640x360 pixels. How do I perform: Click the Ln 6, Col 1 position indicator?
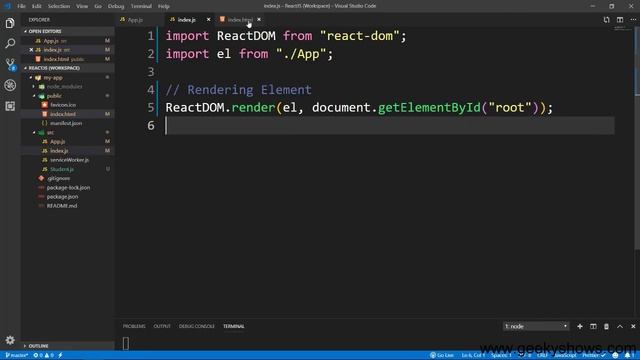(x=473, y=355)
